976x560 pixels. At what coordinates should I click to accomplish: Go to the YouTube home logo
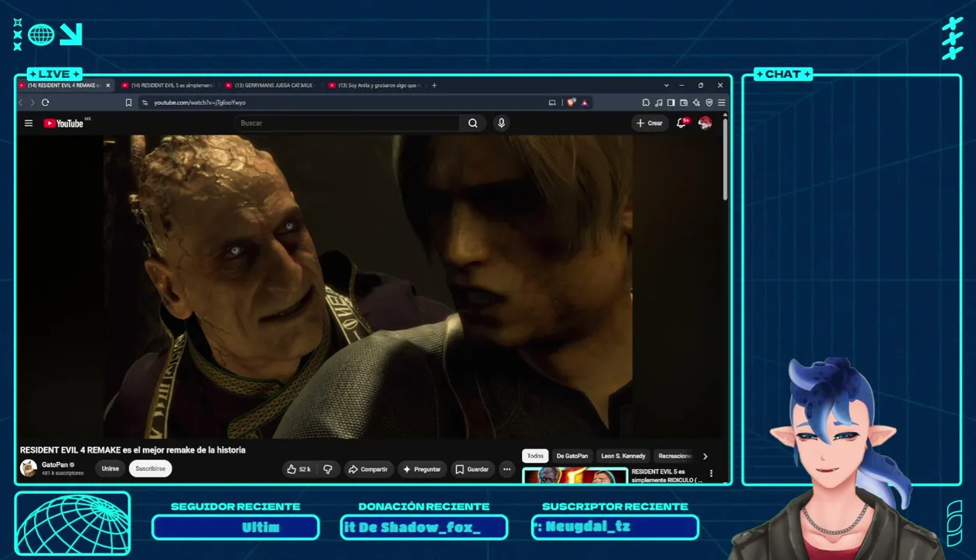pyautogui.click(x=64, y=123)
